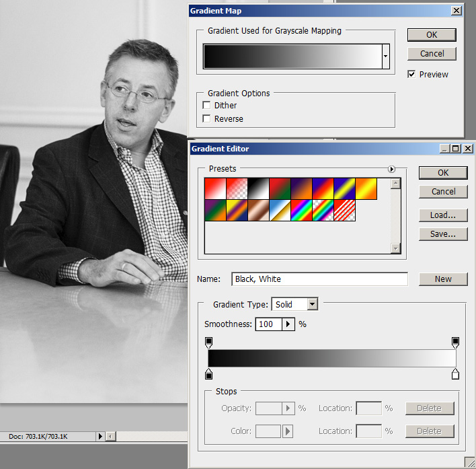This screenshot has height=469, width=476.
Task: Select the Red, Green gradient preset
Action: click(280, 189)
